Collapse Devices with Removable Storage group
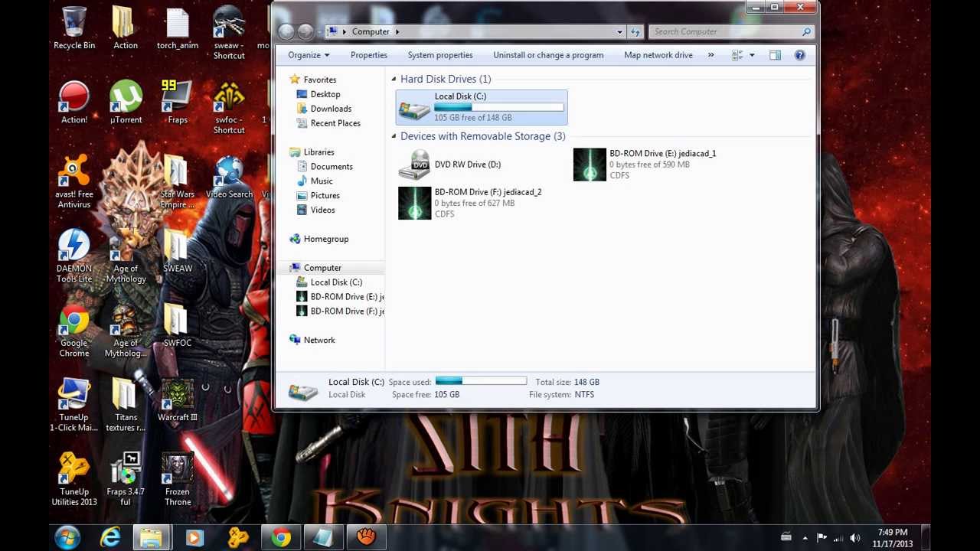Image resolution: width=980 pixels, height=551 pixels. pyautogui.click(x=394, y=136)
